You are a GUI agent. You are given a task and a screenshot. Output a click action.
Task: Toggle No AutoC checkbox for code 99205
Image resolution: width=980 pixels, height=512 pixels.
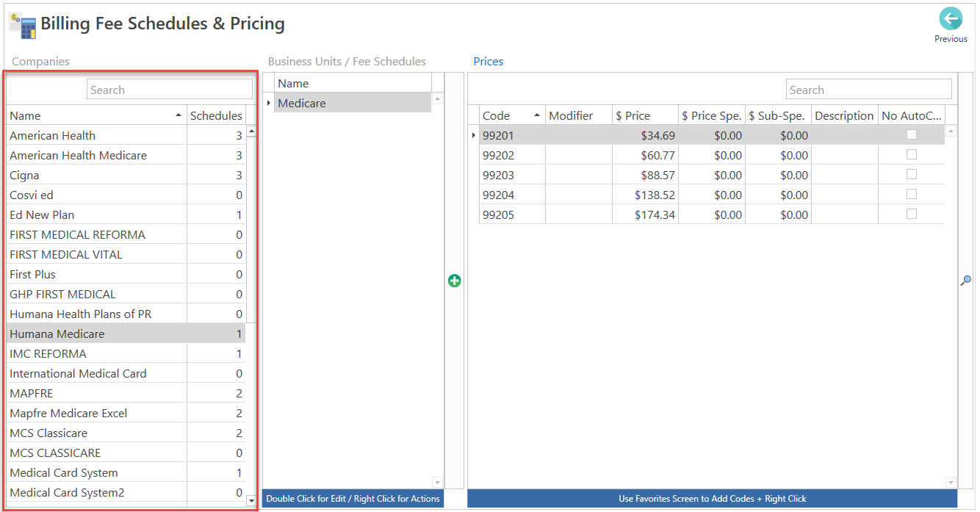pyautogui.click(x=912, y=214)
